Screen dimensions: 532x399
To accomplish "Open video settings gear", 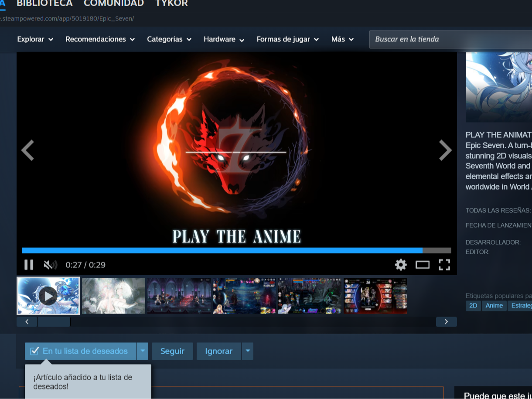I will 401,264.
